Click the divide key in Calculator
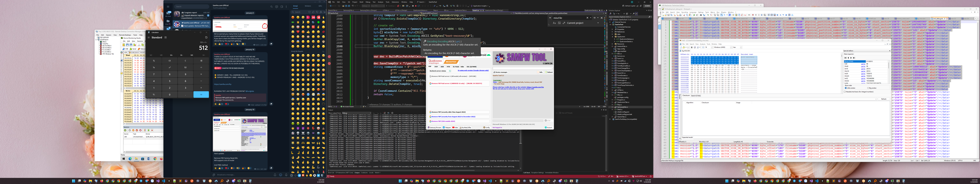This screenshot has width=980, height=184. tap(201, 67)
